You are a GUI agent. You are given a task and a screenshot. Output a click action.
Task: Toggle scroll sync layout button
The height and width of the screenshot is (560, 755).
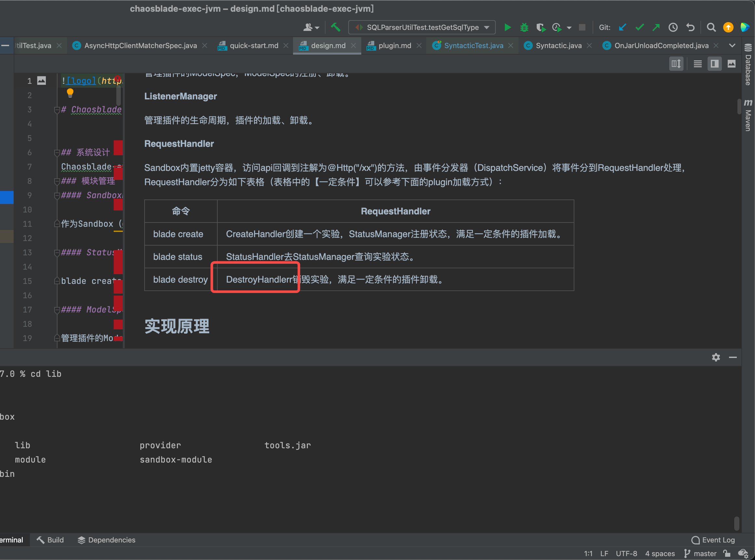point(676,64)
